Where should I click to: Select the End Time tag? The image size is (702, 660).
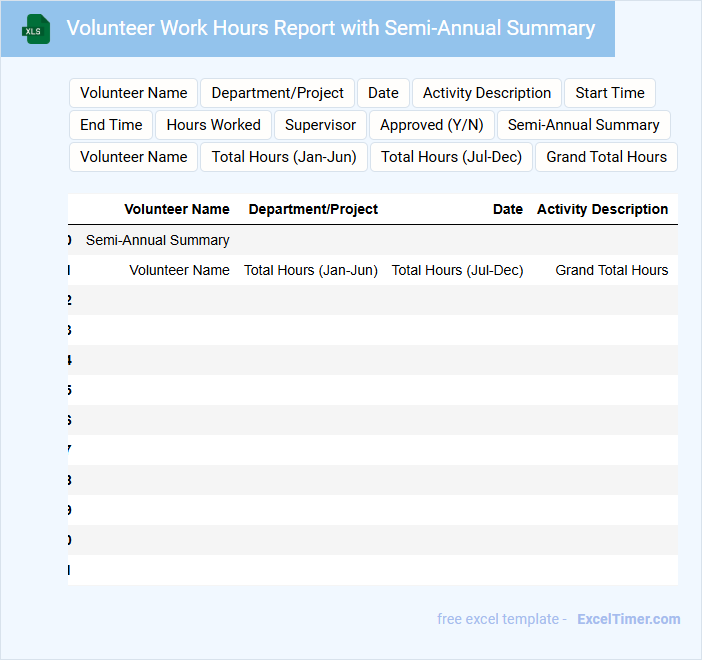111,125
